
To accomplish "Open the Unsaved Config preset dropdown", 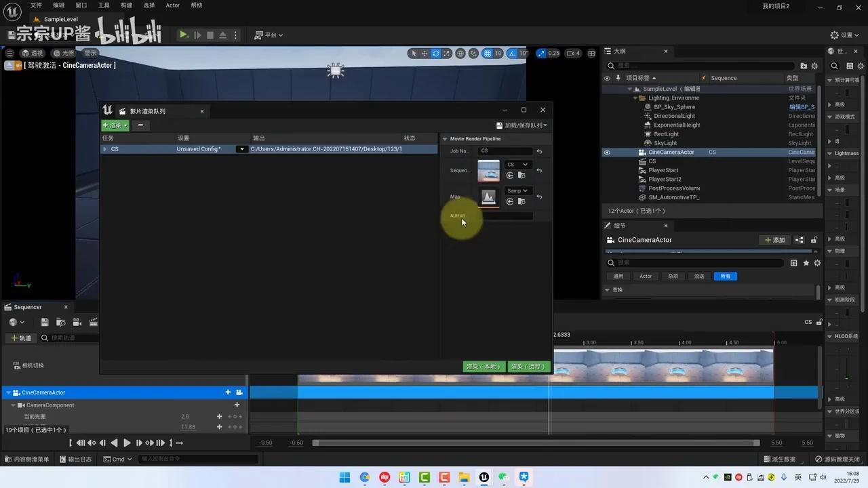I will [x=242, y=149].
